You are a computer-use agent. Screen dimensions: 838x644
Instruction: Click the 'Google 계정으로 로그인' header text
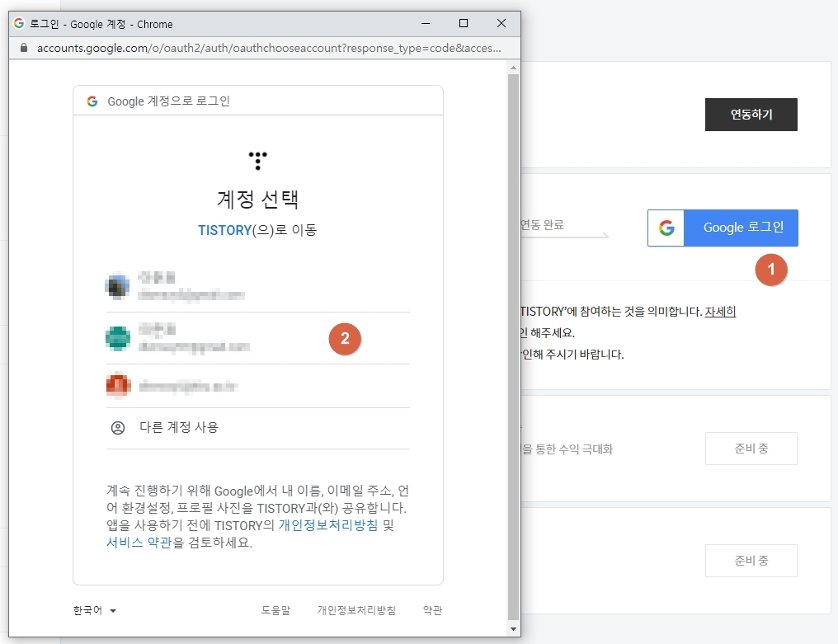(x=168, y=101)
